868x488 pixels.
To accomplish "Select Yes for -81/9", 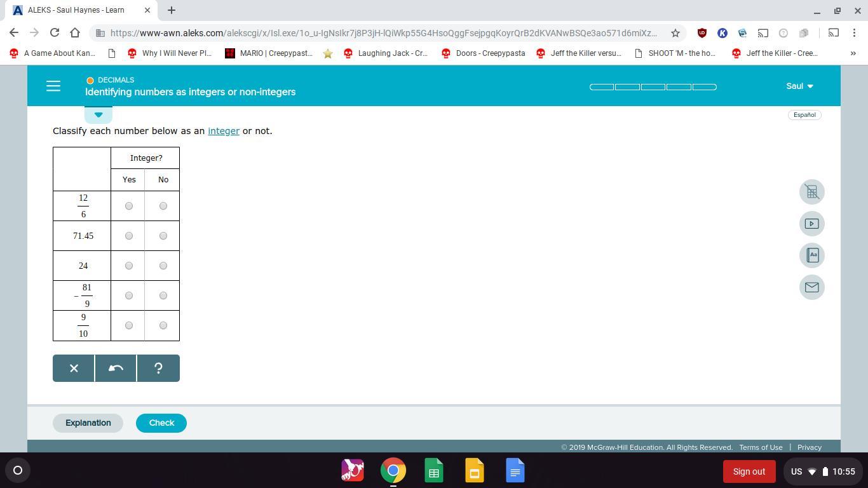I will click(x=129, y=295).
